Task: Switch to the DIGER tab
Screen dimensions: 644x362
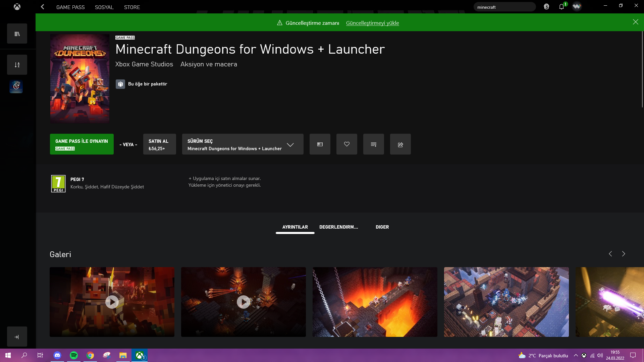Action: 382,227
